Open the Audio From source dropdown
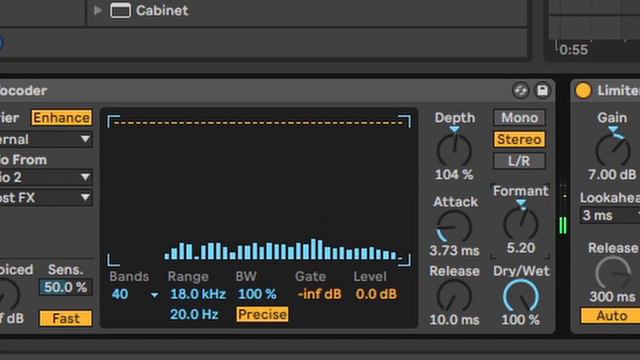The height and width of the screenshot is (360, 640). coord(46,177)
